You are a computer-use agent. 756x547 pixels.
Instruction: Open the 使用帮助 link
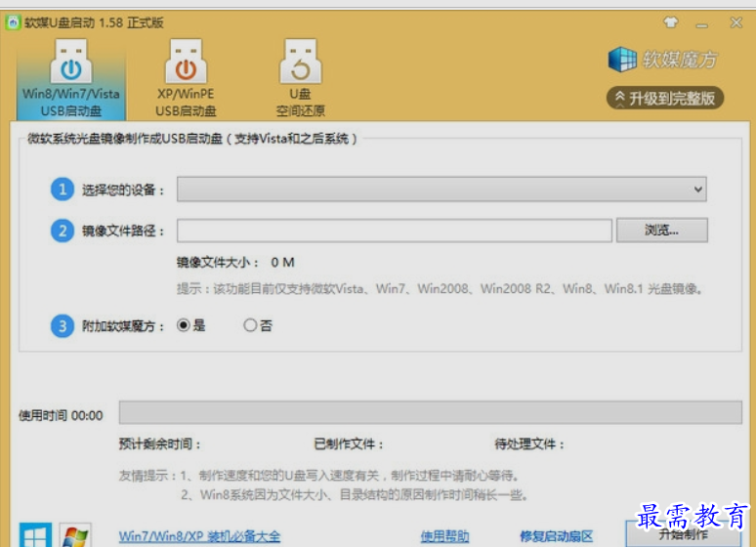tap(444, 536)
